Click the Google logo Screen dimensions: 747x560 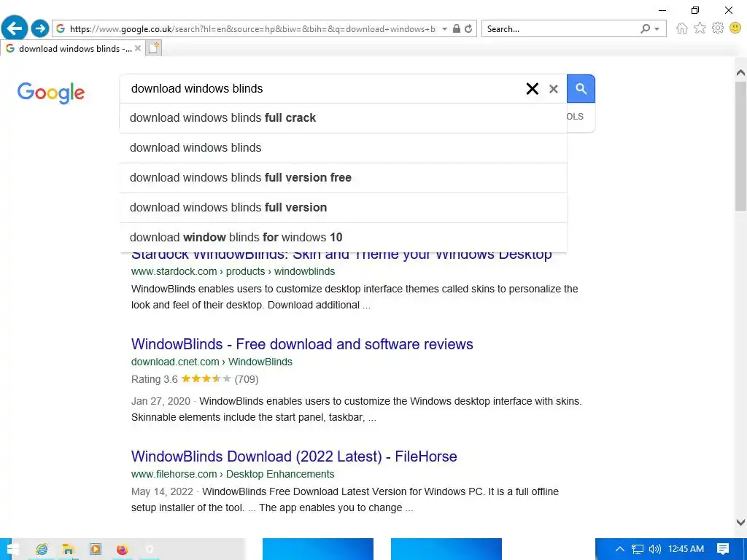[x=51, y=93]
